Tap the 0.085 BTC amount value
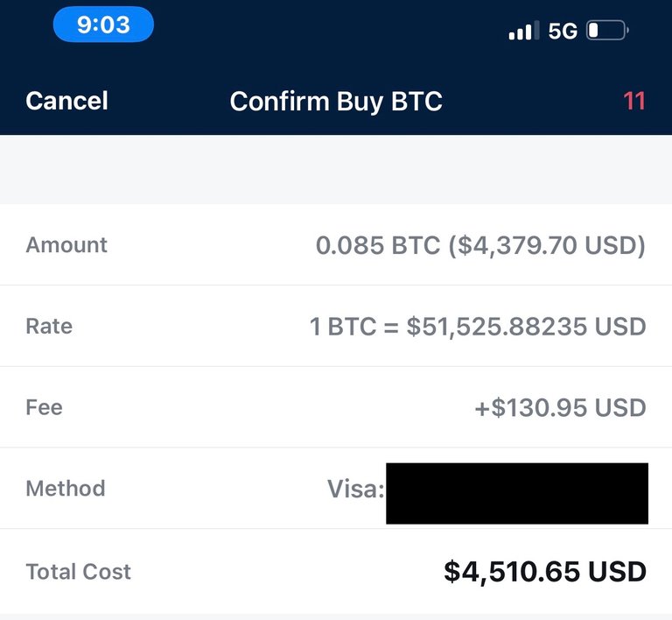 [x=480, y=246]
